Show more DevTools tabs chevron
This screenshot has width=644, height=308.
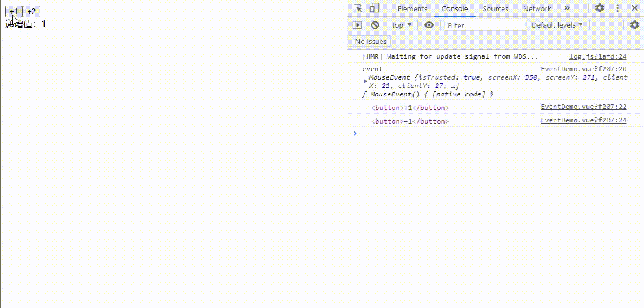tap(567, 8)
